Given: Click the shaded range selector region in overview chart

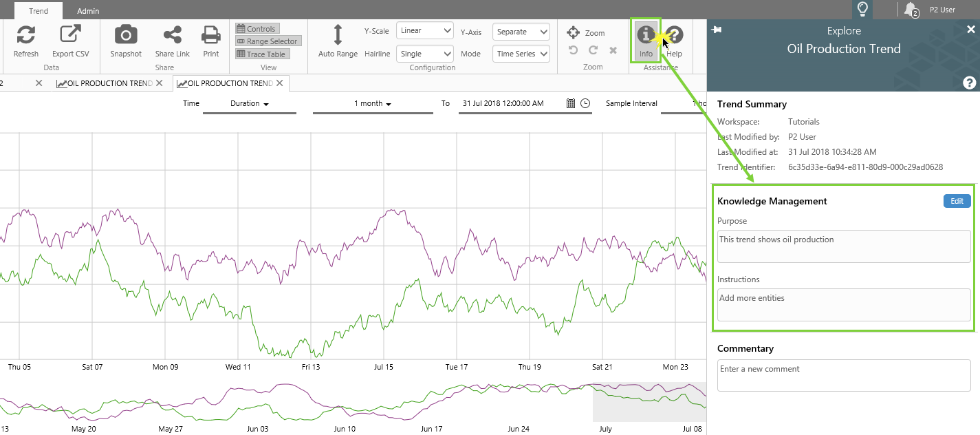Looking at the screenshot, I should 649,402.
